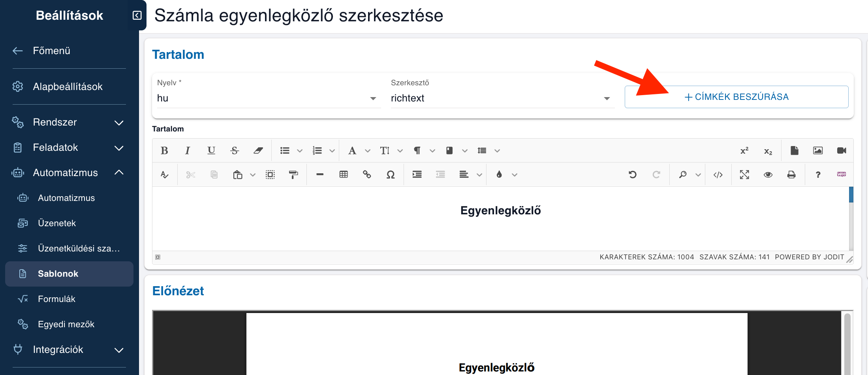The image size is (868, 375).
Task: Open the Szerkesztő richtext dropdown
Action: pyautogui.click(x=503, y=98)
